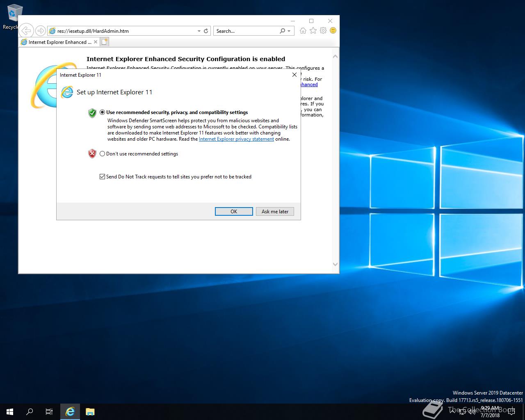The image size is (525, 420).
Task: Confirm the setup dialog with OK
Action: coord(234,212)
